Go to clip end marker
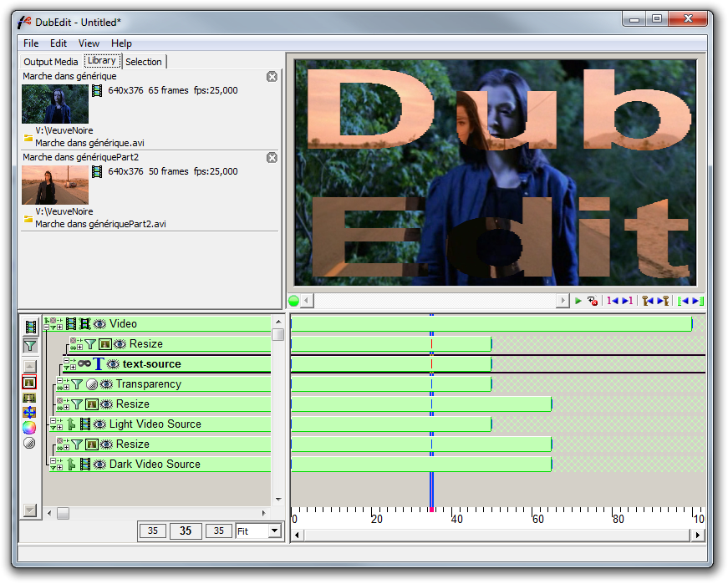 coord(698,301)
